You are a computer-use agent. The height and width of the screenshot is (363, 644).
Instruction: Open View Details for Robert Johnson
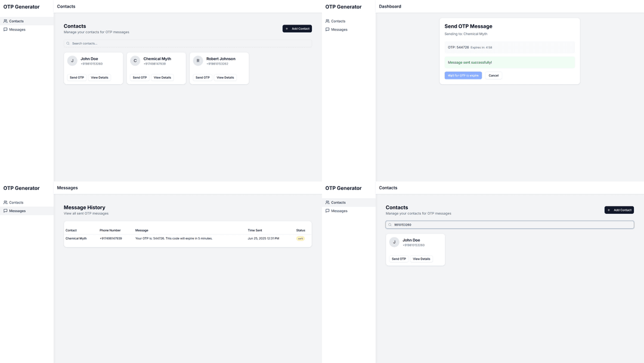point(225,78)
